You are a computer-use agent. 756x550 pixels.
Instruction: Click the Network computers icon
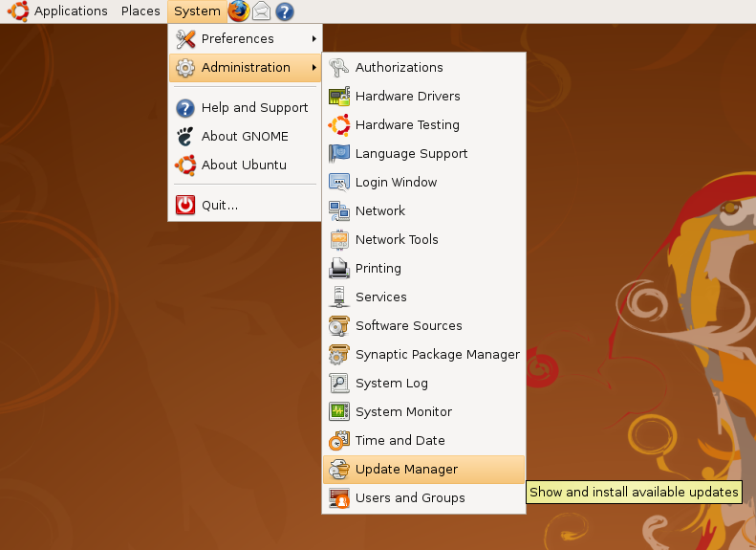pos(339,210)
